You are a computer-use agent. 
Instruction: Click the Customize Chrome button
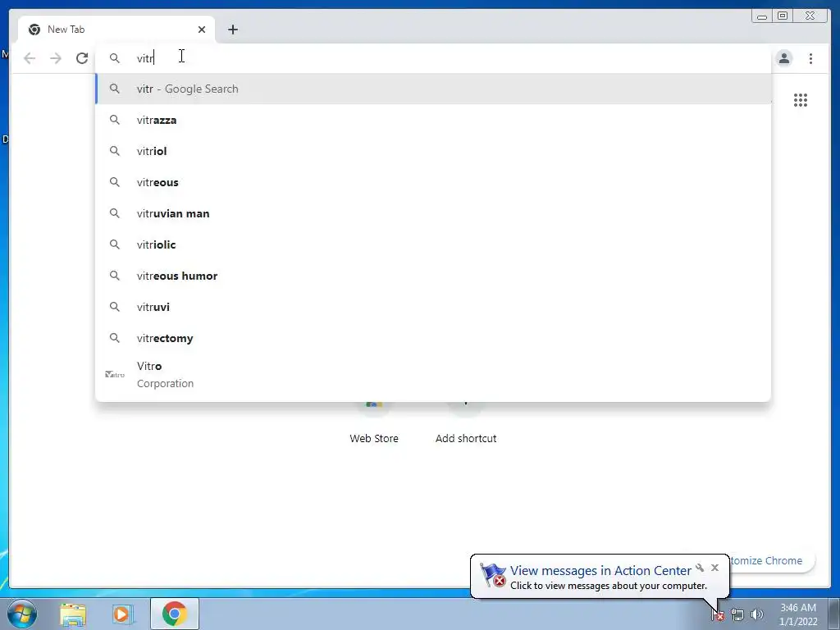point(771,560)
